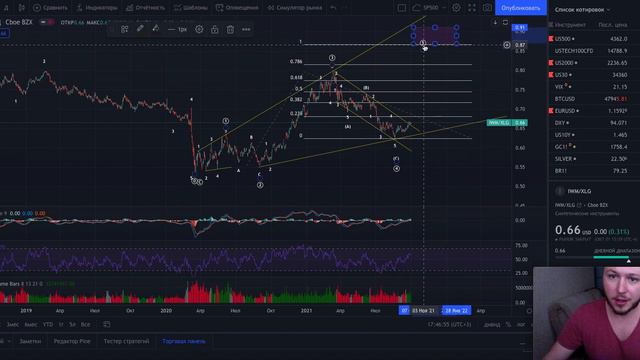Click the 28 Янв '22 date label on time axis
The width and height of the screenshot is (640, 360).
click(x=456, y=311)
